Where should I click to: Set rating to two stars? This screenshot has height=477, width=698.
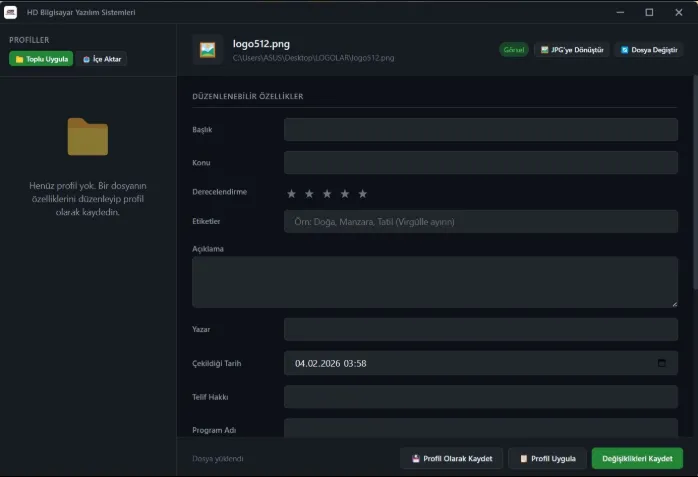[x=309, y=194]
